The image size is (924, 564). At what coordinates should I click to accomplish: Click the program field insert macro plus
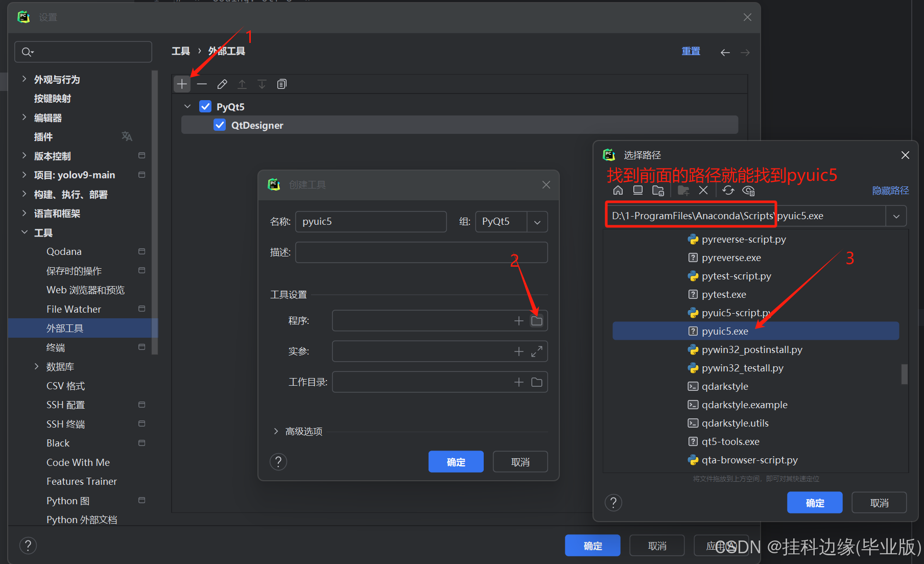click(519, 321)
